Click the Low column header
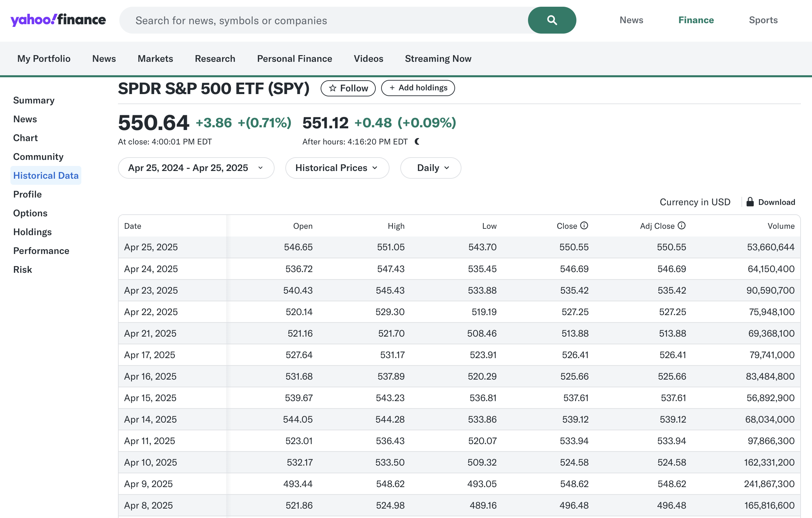 (489, 226)
